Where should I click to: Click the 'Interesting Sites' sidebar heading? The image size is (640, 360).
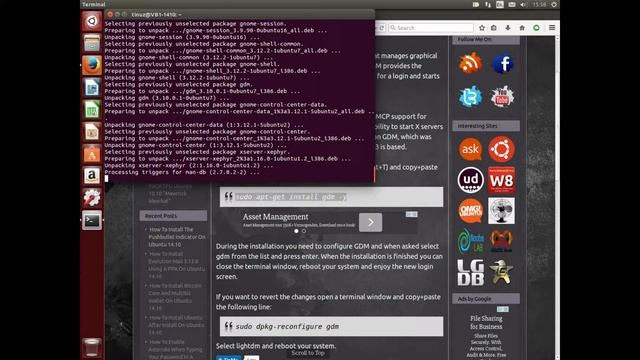[486, 126]
